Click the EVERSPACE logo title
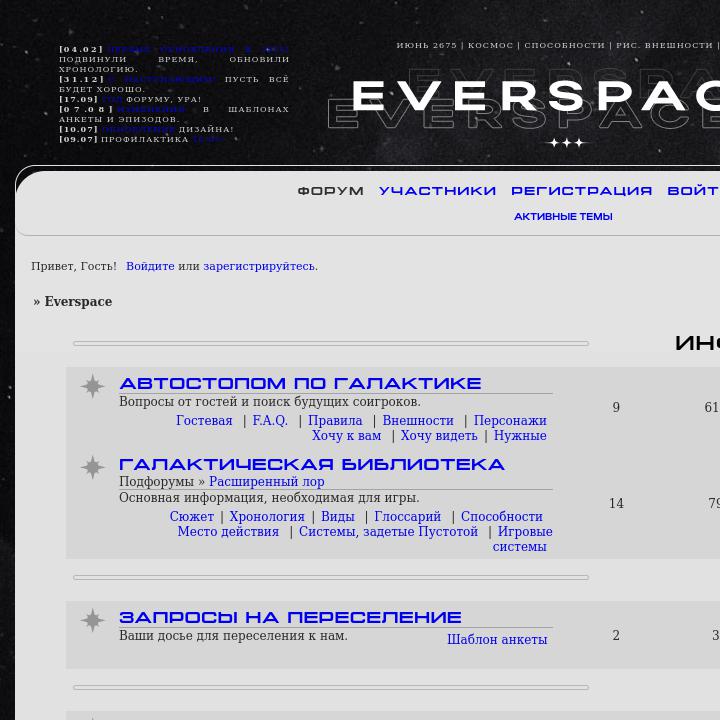Screen dimensions: 720x720 click(x=535, y=96)
